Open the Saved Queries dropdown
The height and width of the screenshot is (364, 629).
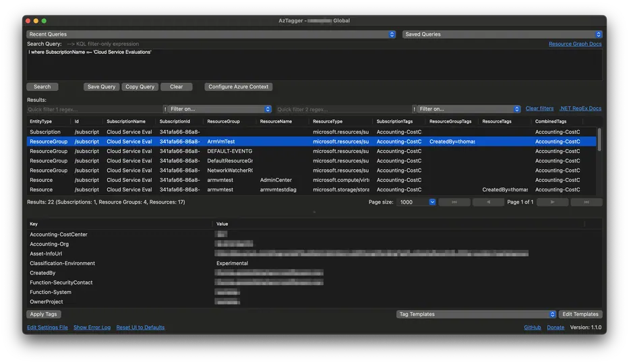502,34
